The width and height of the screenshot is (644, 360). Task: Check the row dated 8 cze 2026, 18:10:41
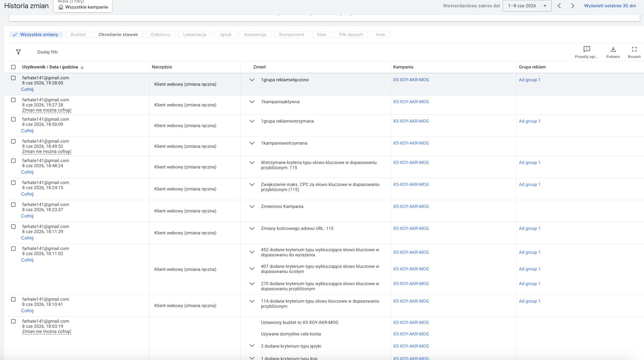(13, 299)
